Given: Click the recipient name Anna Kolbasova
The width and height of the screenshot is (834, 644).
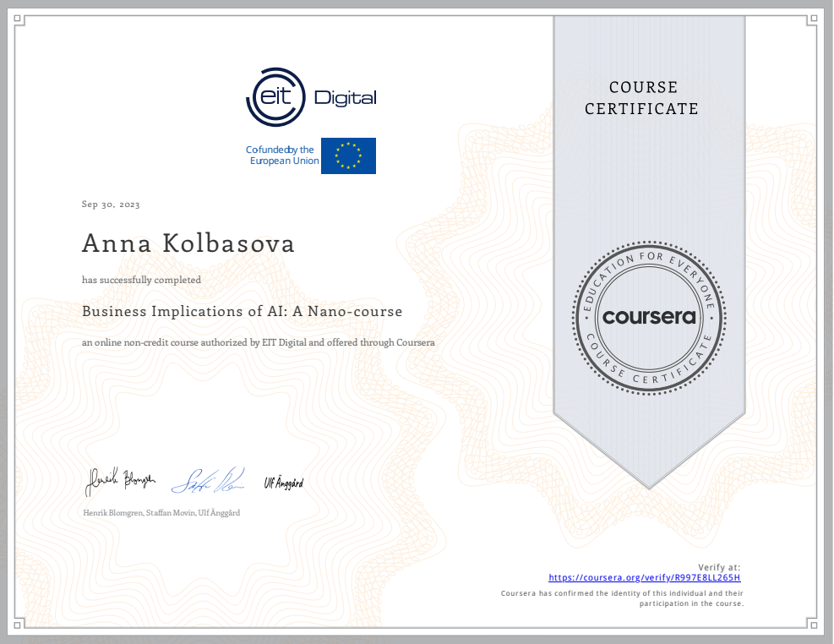Looking at the screenshot, I should [x=188, y=244].
